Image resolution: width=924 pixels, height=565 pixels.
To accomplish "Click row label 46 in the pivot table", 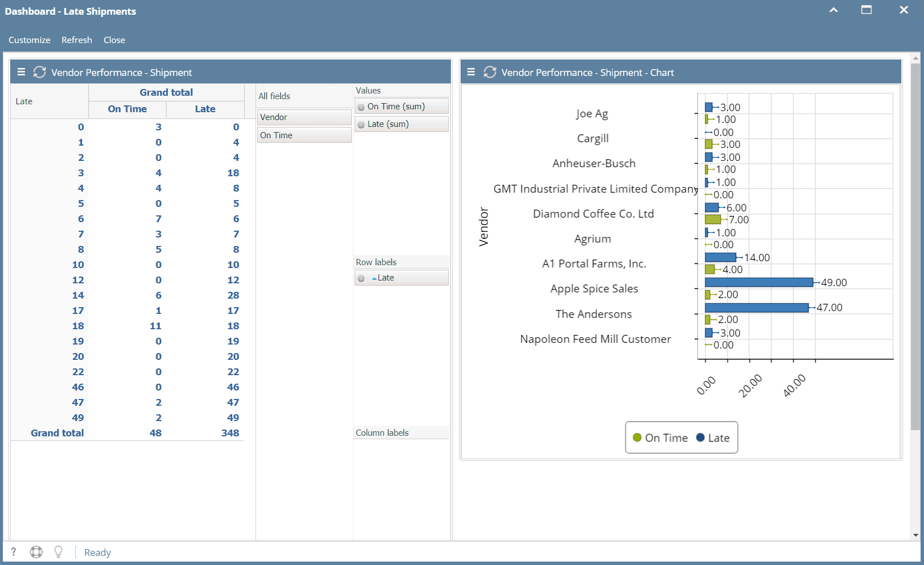I will tap(78, 387).
